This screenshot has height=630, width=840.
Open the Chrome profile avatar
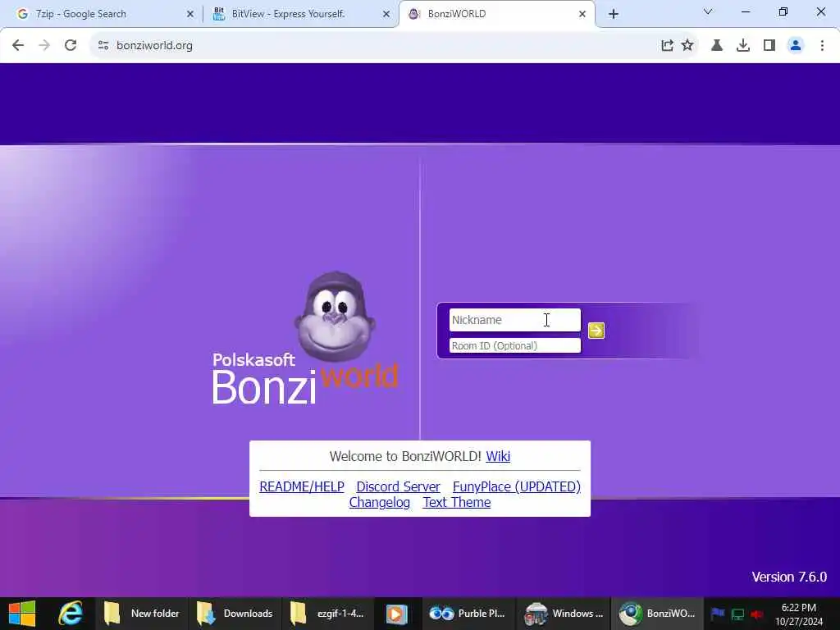[x=796, y=46]
